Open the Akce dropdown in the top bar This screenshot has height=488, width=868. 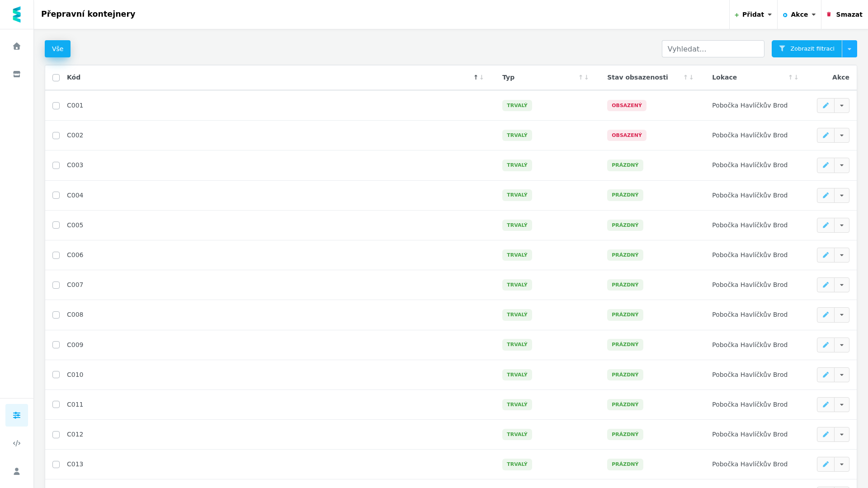[799, 14]
